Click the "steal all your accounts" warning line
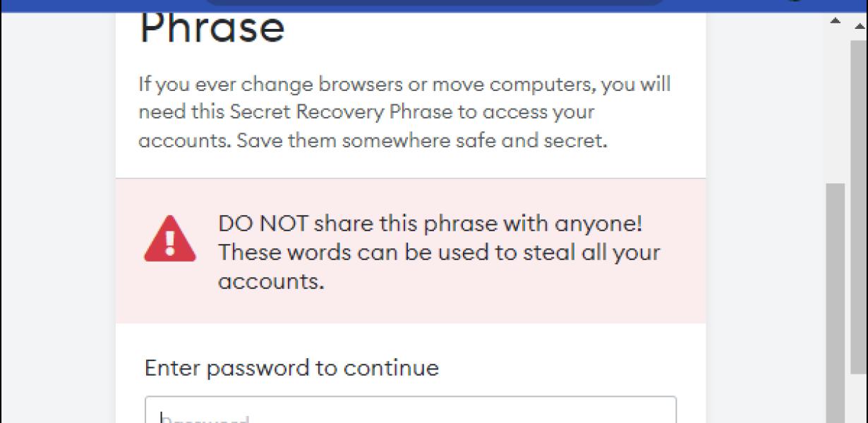Image resolution: width=868 pixels, height=423 pixels. pyautogui.click(x=439, y=266)
